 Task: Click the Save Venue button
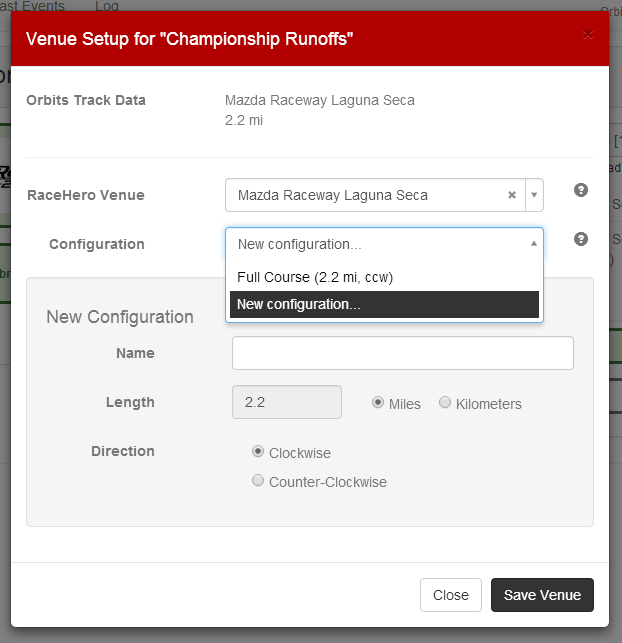pyautogui.click(x=542, y=595)
